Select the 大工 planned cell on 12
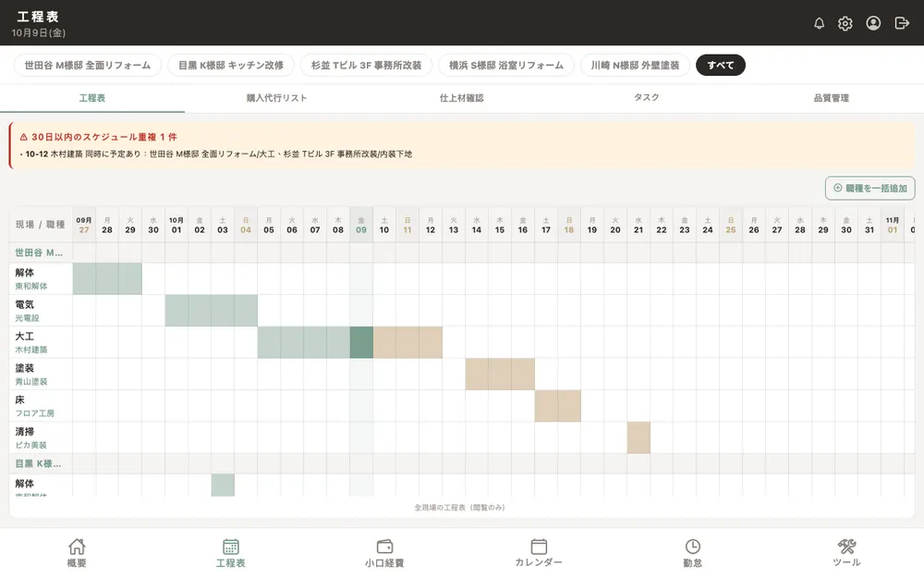This screenshot has width=924, height=578. pos(431,342)
